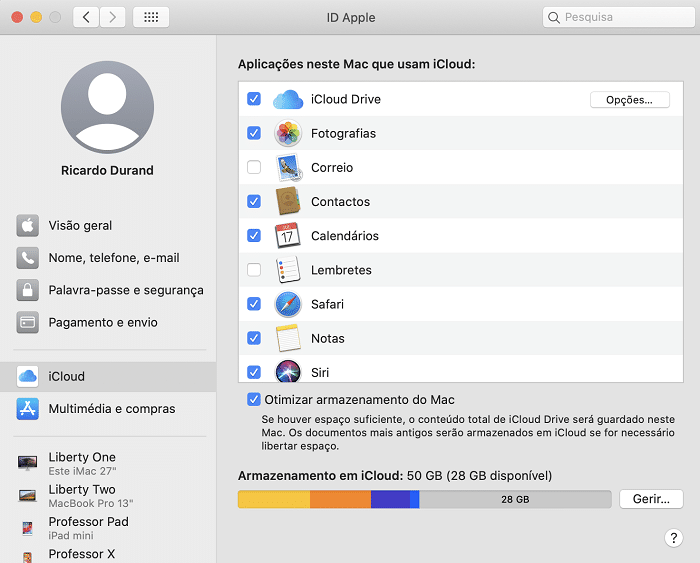Open Palavra-passe e segurança section
The width and height of the screenshot is (700, 563).
click(x=108, y=290)
